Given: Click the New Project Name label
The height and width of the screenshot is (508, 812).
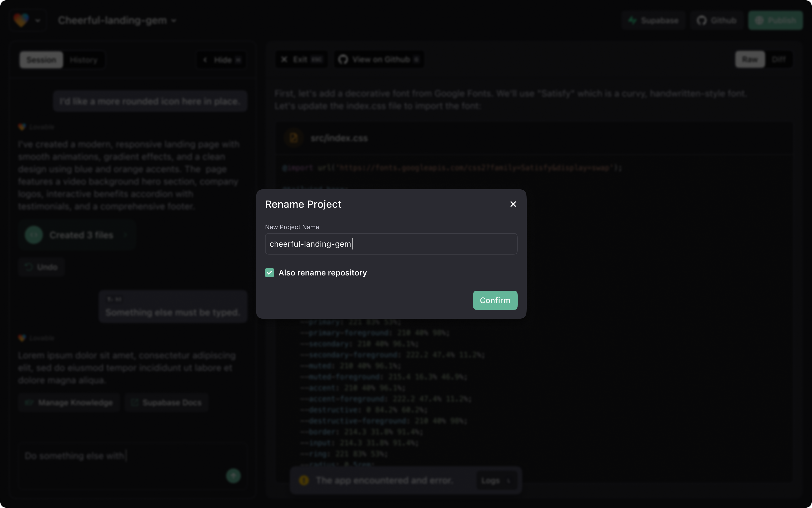Looking at the screenshot, I should 292,227.
